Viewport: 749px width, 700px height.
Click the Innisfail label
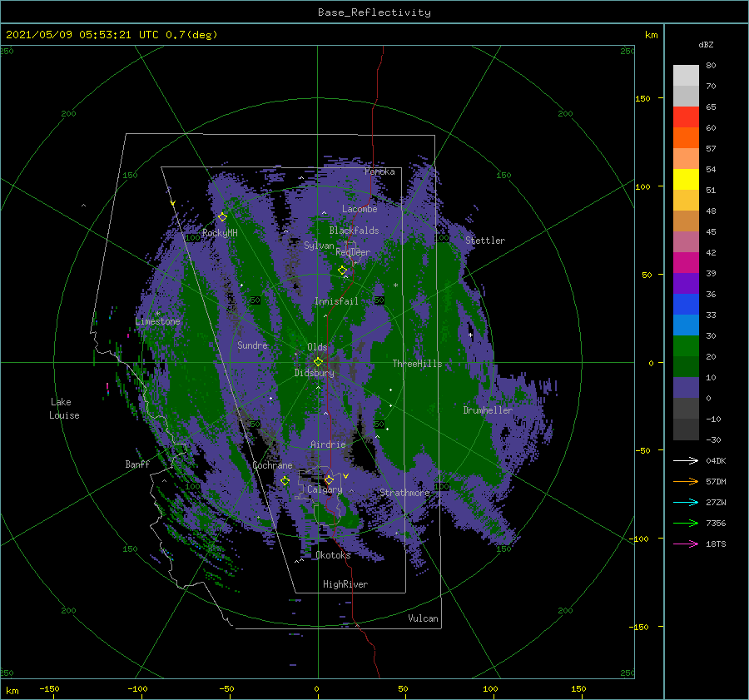pyautogui.click(x=336, y=301)
